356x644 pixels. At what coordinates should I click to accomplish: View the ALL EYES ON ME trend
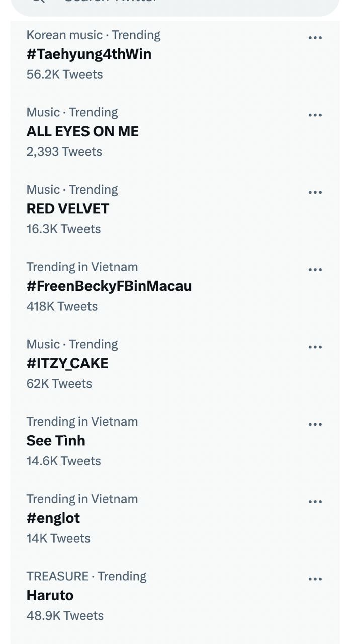pos(82,131)
